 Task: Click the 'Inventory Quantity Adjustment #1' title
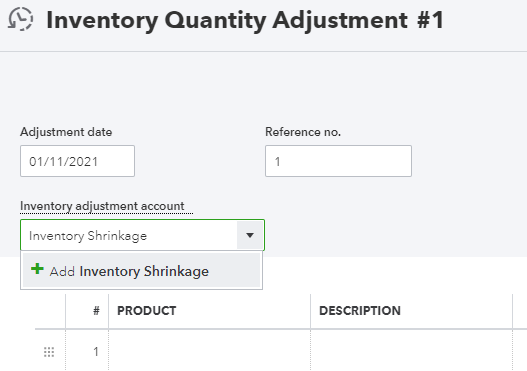point(245,20)
